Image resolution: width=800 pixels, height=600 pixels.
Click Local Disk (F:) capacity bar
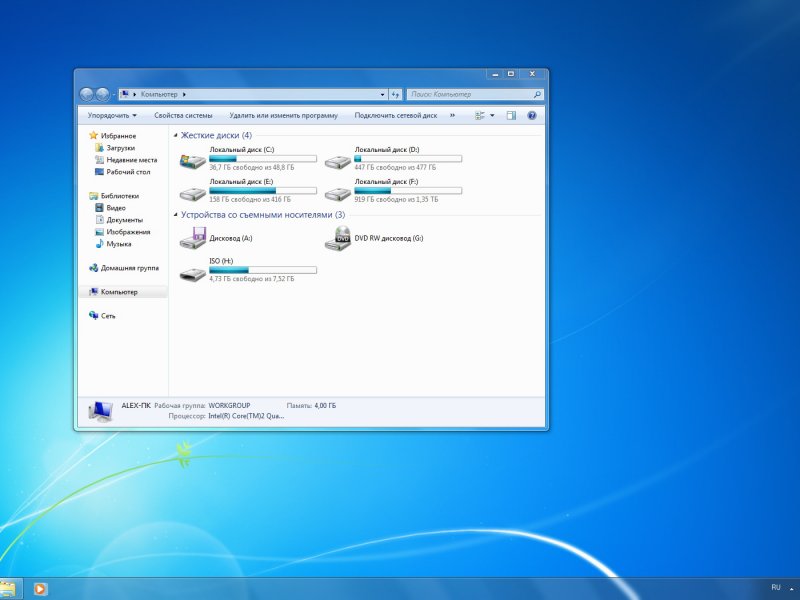[x=408, y=191]
